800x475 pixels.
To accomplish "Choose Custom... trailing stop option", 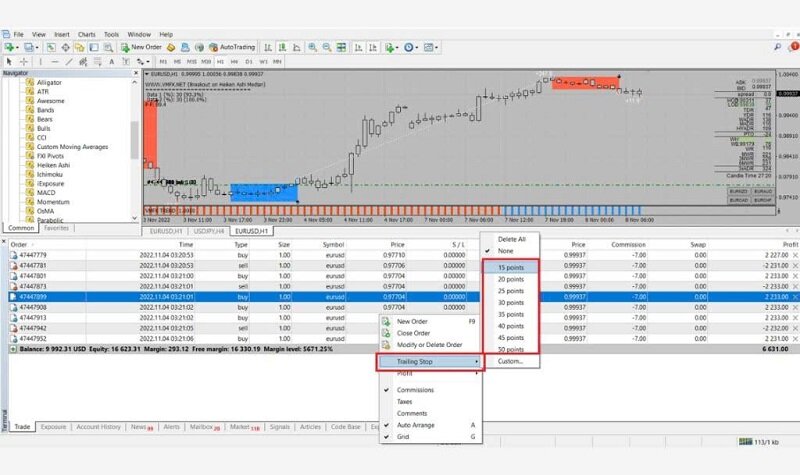I will 510,361.
